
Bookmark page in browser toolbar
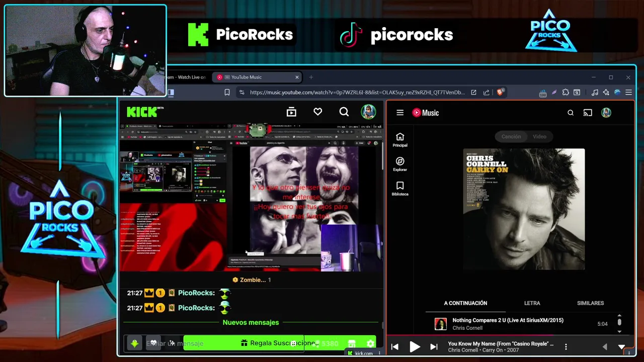[227, 92]
